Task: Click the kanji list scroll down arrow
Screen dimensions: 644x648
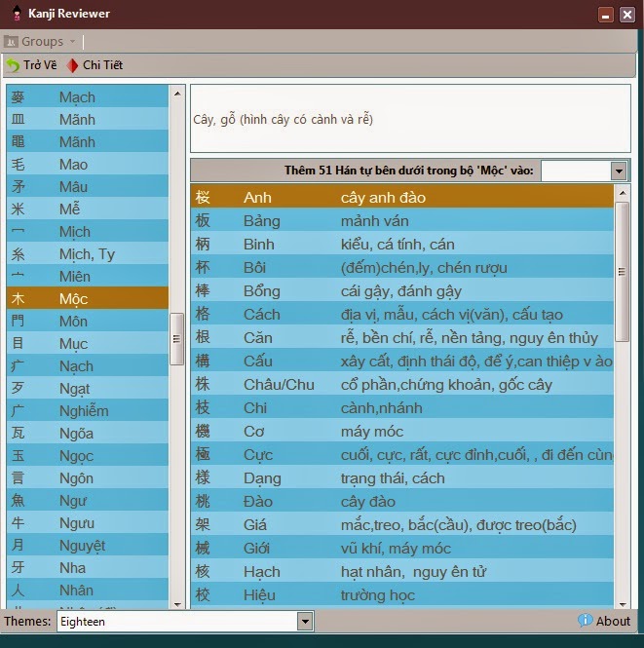Action: coord(623,604)
